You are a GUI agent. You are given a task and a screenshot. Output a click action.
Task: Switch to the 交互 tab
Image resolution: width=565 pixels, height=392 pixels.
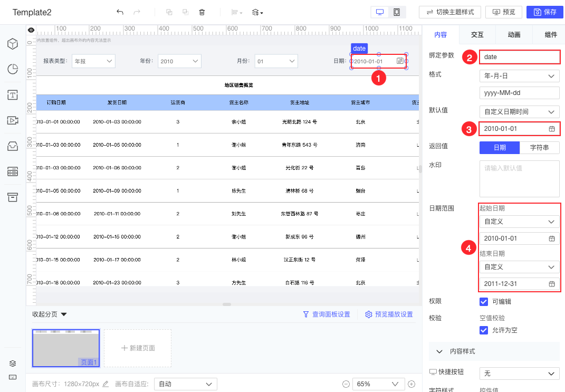[477, 35]
